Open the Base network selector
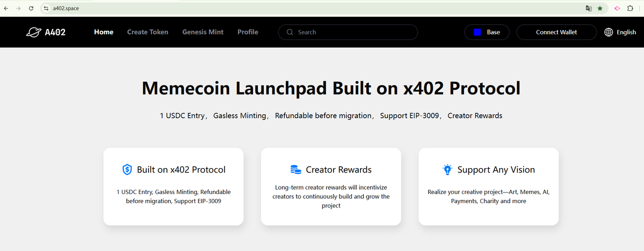The image size is (644, 251). 487,32
